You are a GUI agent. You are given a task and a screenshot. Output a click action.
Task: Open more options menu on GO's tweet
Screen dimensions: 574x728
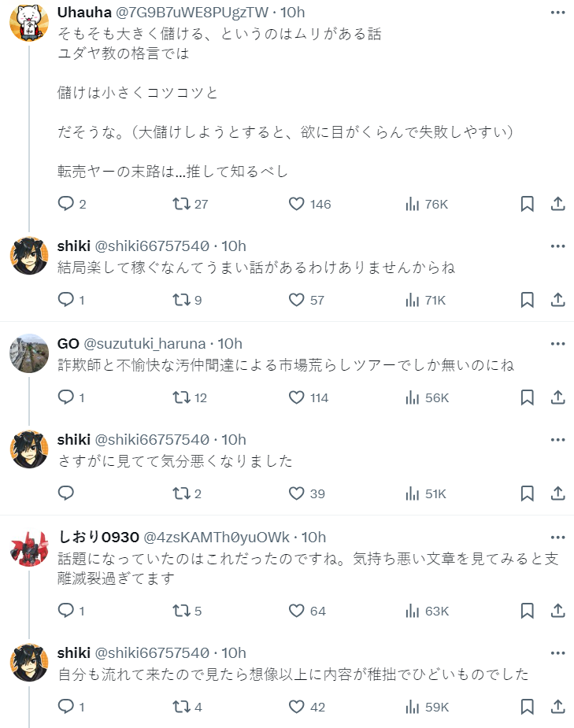click(557, 344)
